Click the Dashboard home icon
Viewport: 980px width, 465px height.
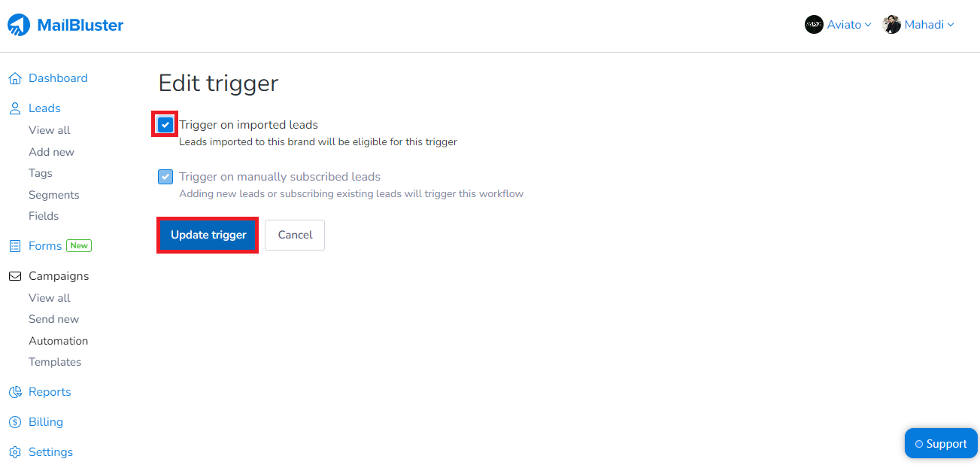point(15,77)
